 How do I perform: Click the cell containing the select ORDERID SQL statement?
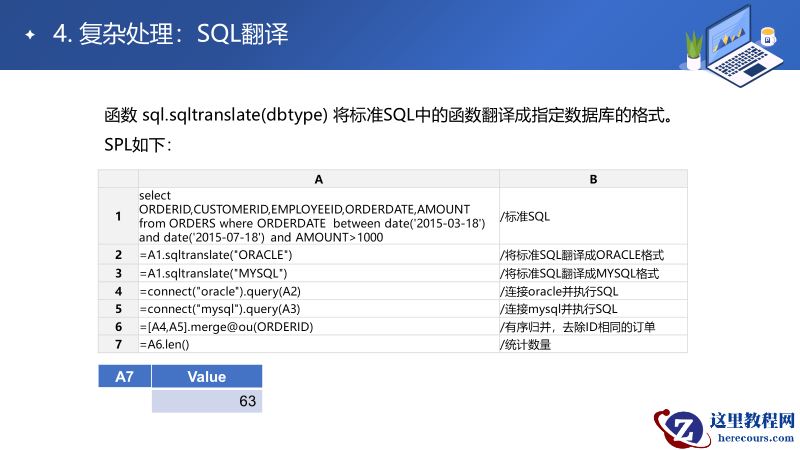318,216
